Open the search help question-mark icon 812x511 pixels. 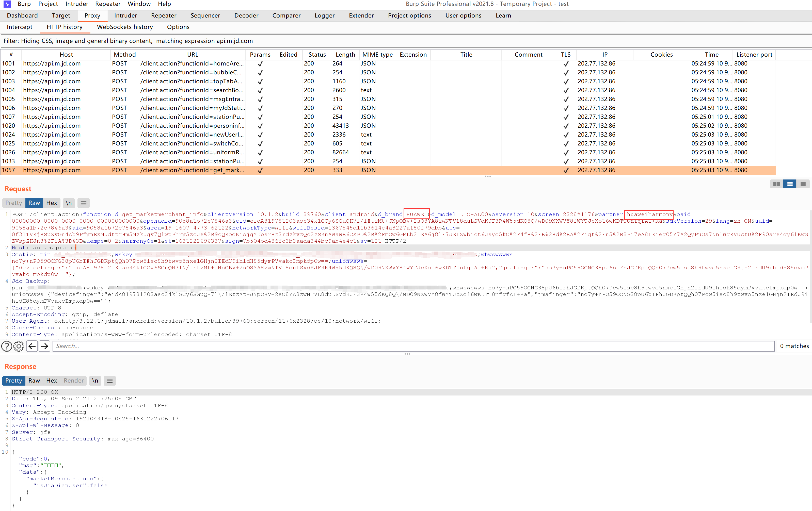(7, 346)
